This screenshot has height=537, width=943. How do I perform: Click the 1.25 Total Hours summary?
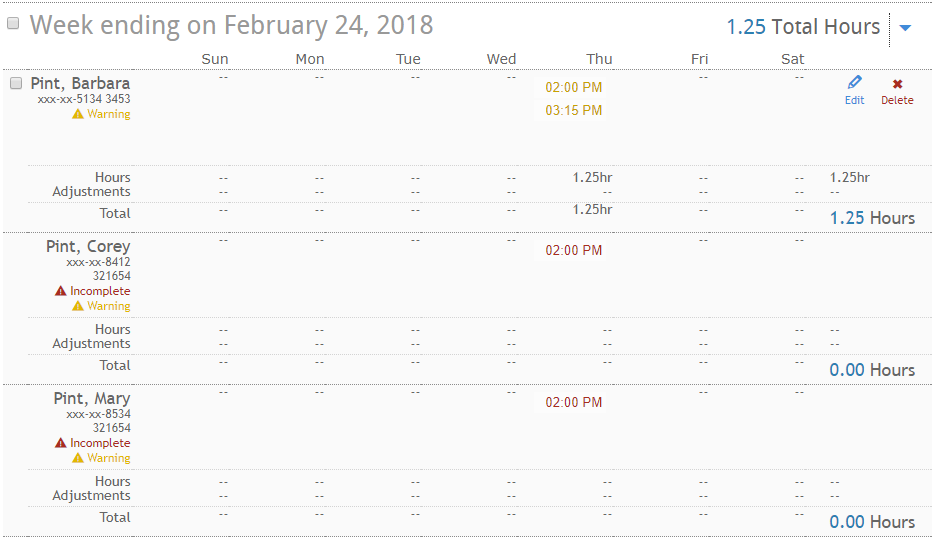coord(803,27)
